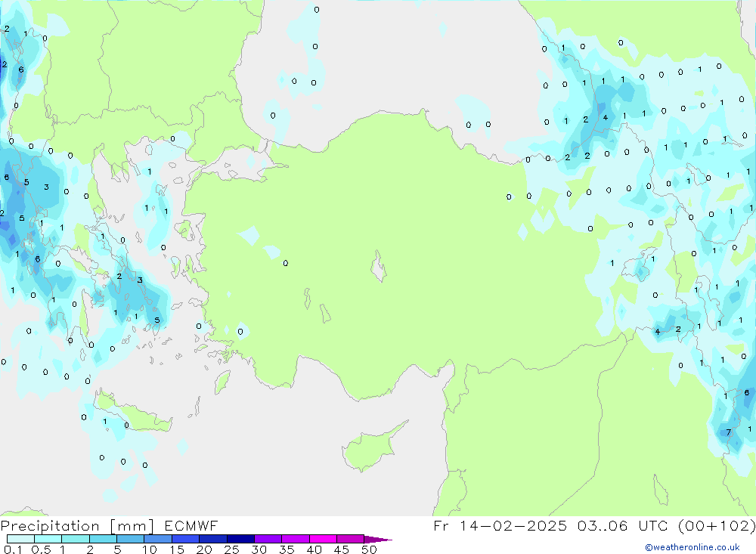Click the 0.5 to 1 mm legend swatch
This screenshot has height=554, width=756.
48,539
